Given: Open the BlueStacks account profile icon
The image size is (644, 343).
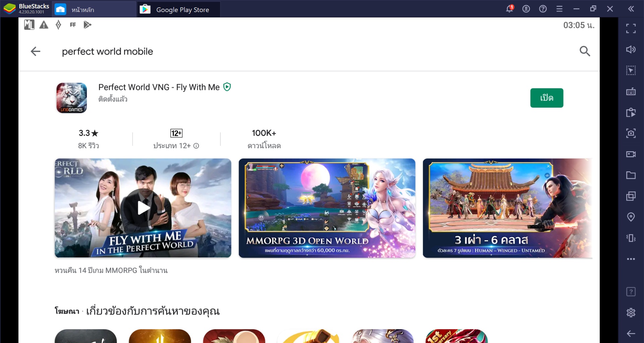Looking at the screenshot, I should point(526,9).
